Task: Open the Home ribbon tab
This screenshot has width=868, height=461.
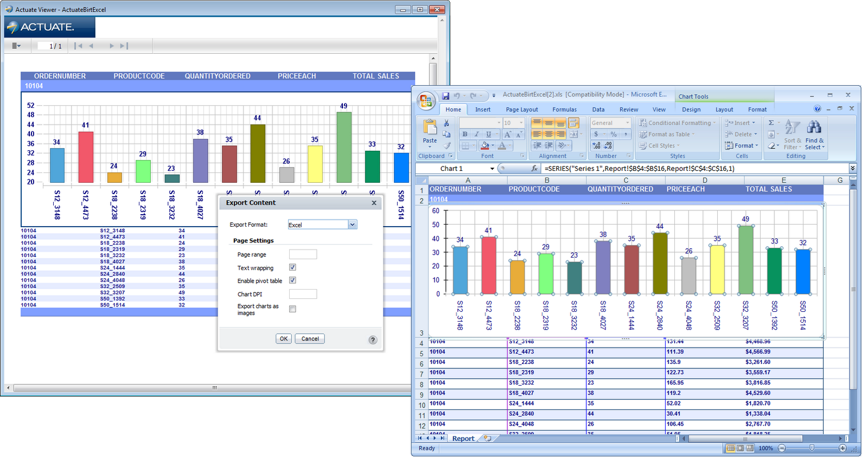Action: click(454, 110)
